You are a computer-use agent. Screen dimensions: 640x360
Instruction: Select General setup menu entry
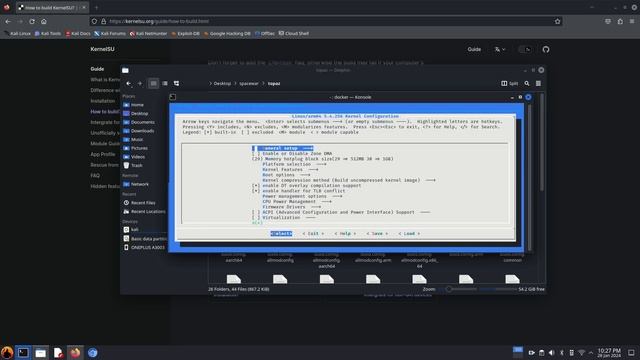[x=282, y=148]
